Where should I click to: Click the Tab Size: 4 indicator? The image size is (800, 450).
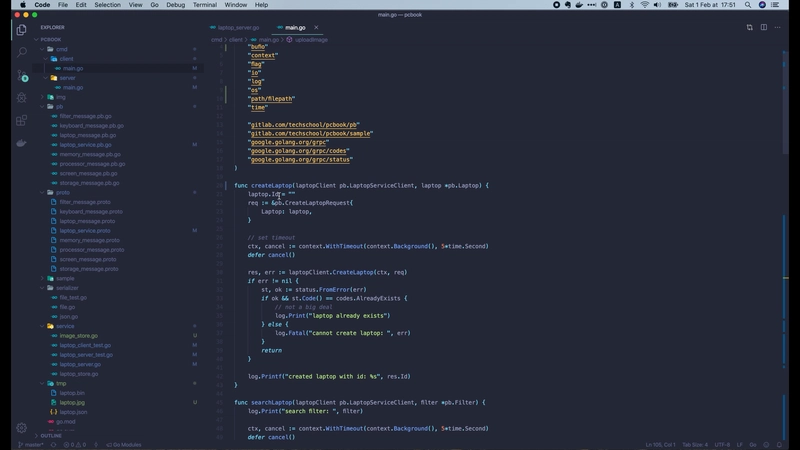coord(695,445)
